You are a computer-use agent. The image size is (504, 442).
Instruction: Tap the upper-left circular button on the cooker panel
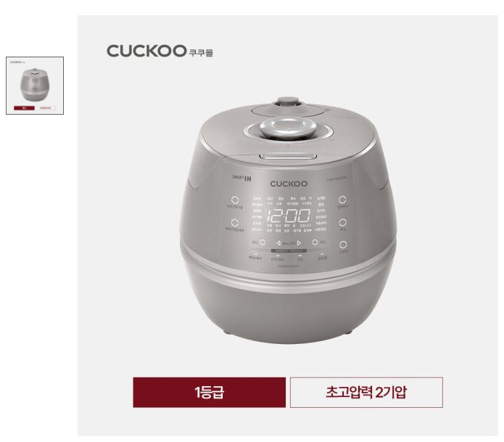tap(235, 200)
